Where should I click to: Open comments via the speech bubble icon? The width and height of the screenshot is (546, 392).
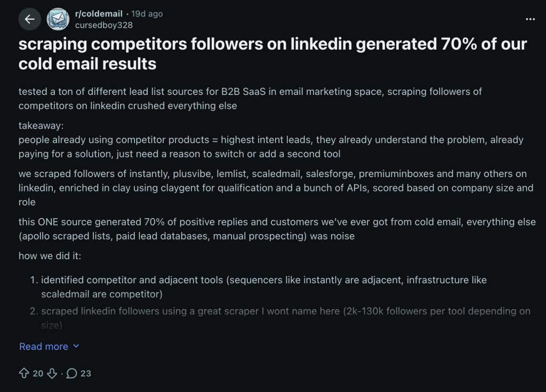(73, 373)
